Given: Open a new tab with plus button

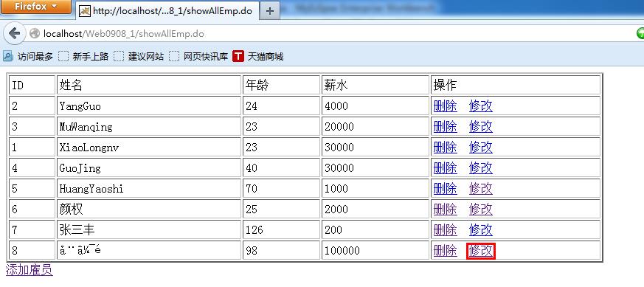Looking at the screenshot, I should click(x=269, y=11).
